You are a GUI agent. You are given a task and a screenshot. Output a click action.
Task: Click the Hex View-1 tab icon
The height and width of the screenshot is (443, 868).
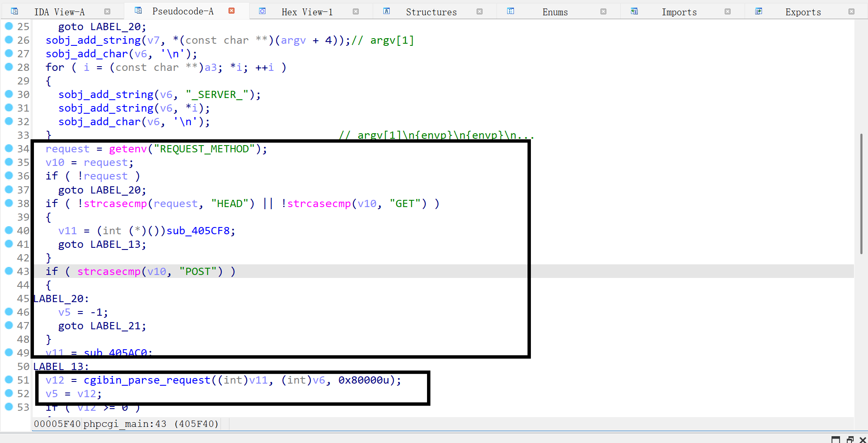pos(262,11)
